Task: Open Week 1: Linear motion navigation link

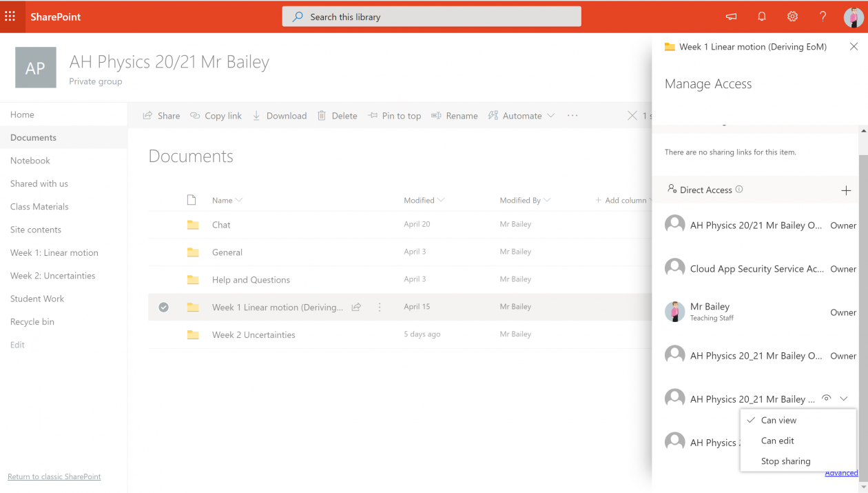Action: coord(54,252)
